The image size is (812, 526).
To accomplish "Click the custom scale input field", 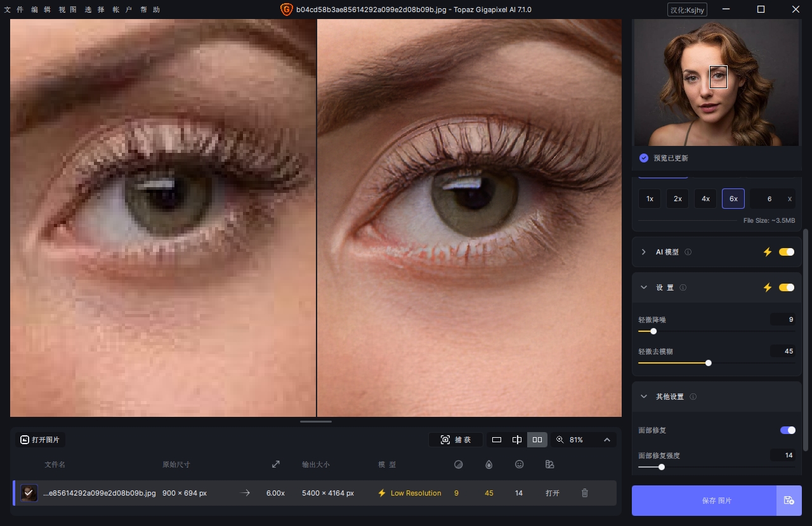I will click(773, 199).
